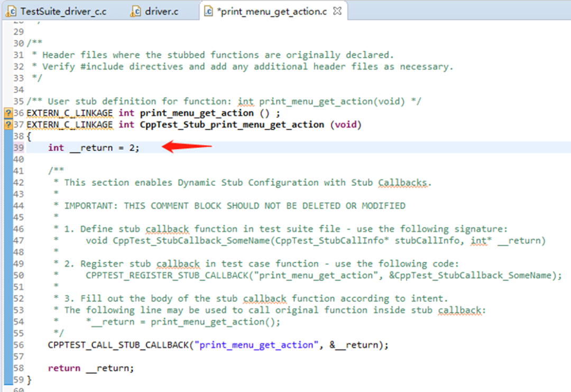
Task: Click the warning marker on line 37
Action: pos(8,125)
